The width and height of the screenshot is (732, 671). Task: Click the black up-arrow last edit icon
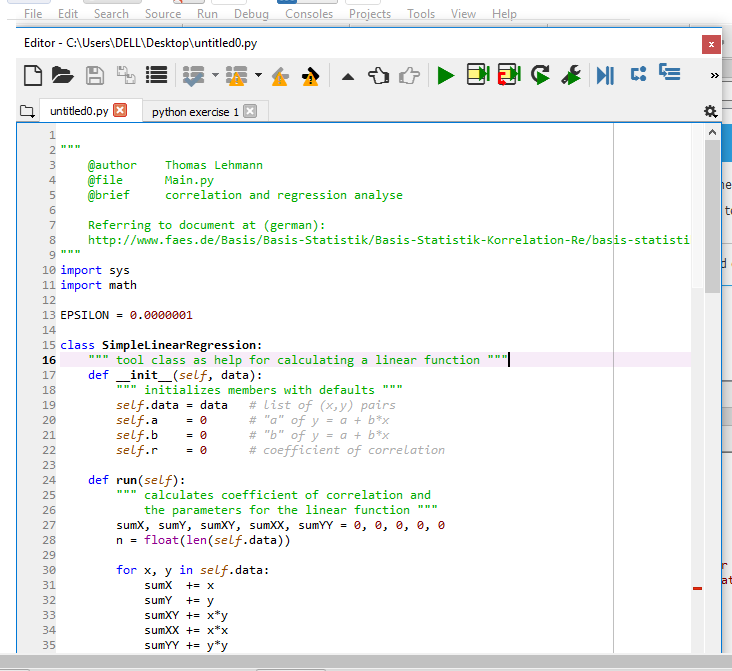[348, 77]
